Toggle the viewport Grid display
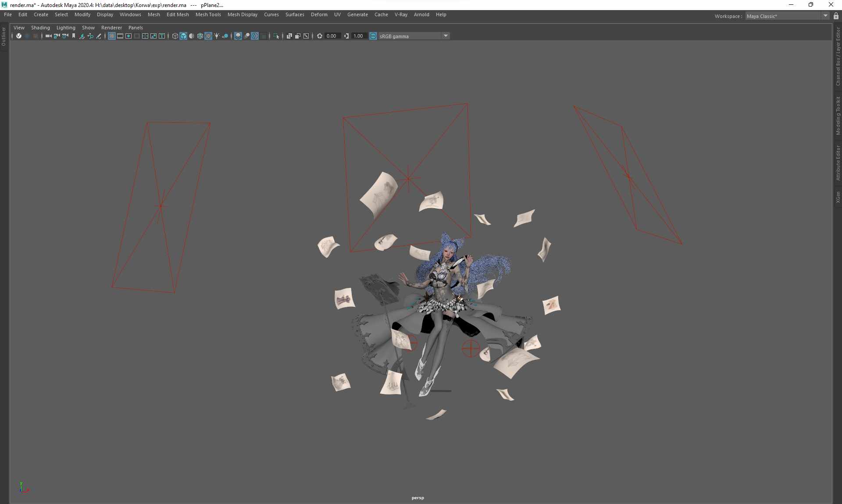This screenshot has height=504, width=842. (x=112, y=36)
